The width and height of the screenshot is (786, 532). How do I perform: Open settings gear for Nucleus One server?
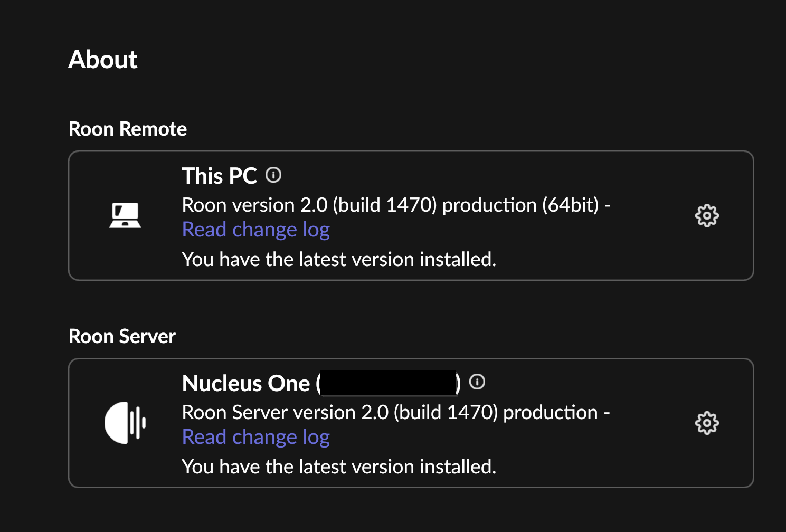coord(707,423)
